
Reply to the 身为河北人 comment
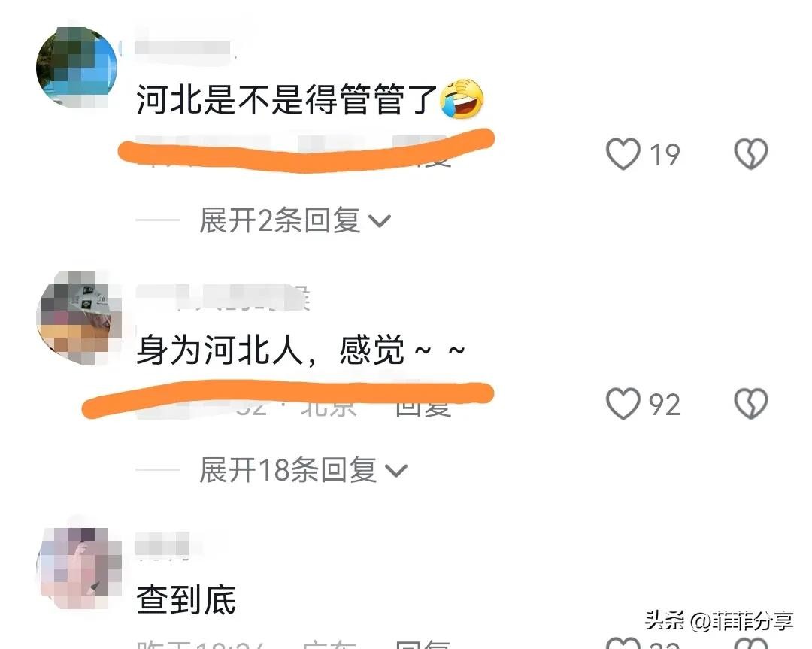(x=423, y=408)
